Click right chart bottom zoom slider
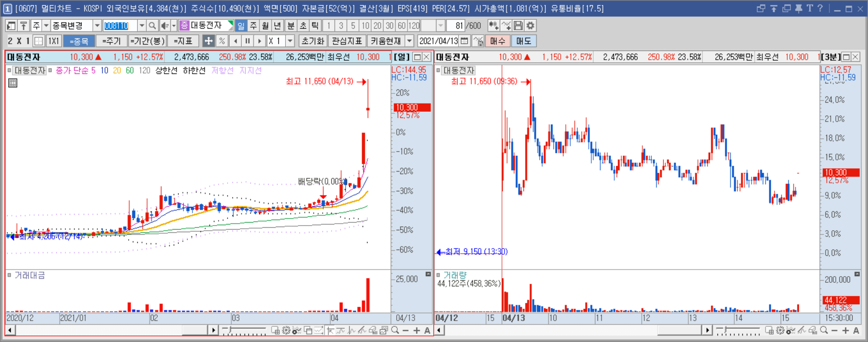 click(x=738, y=331)
